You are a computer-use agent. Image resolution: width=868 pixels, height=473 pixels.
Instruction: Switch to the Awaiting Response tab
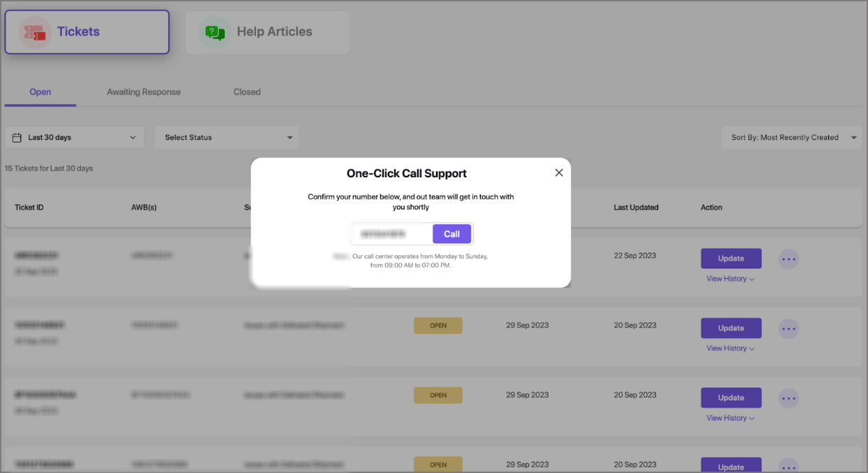point(144,92)
